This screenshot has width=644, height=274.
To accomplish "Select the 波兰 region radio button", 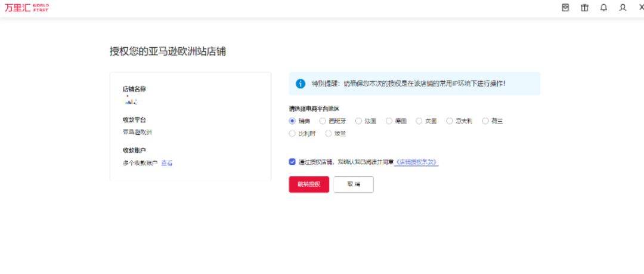I will click(328, 133).
